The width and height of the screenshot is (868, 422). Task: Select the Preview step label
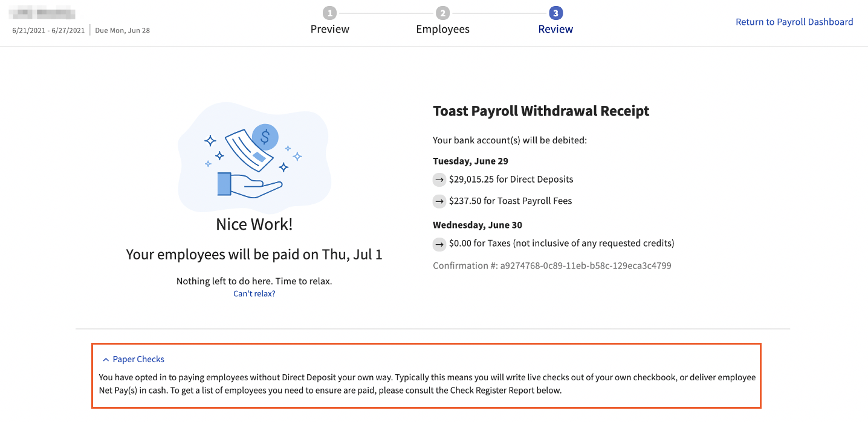(329, 28)
